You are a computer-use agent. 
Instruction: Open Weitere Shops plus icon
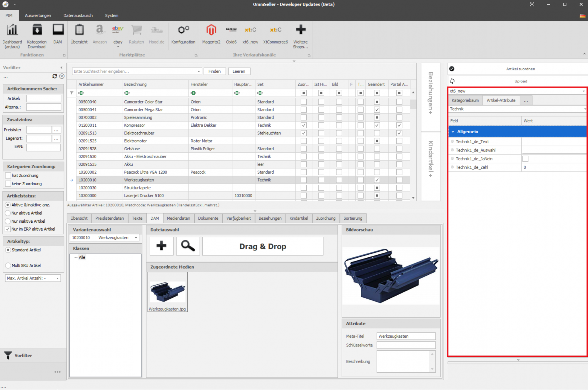300,30
